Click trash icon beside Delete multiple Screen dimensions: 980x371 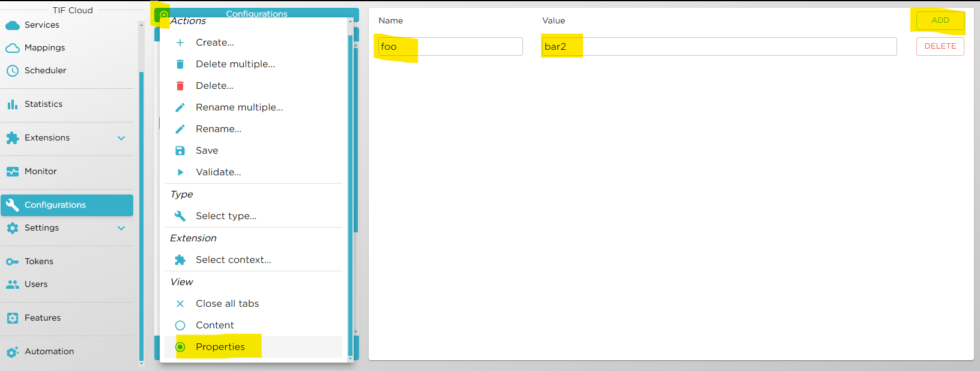pyautogui.click(x=180, y=64)
